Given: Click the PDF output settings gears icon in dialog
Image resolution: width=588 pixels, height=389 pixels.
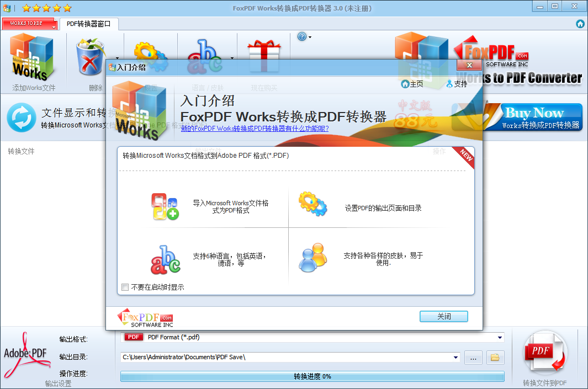Looking at the screenshot, I should point(312,204).
